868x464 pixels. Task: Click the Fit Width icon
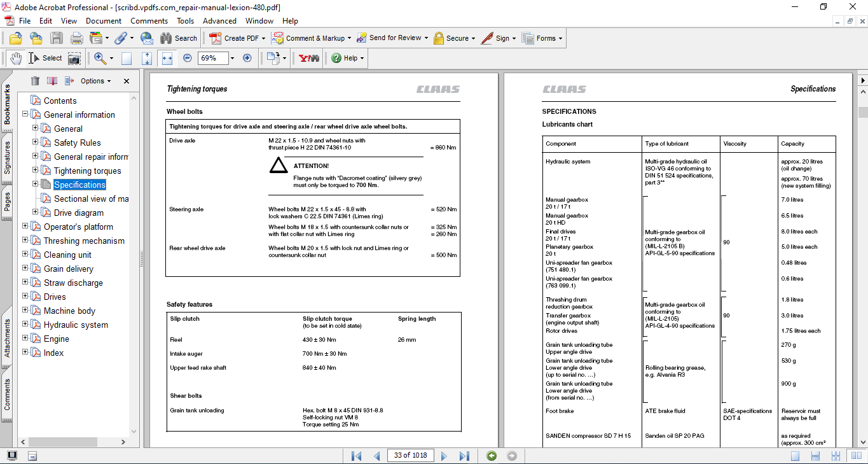(x=167, y=58)
